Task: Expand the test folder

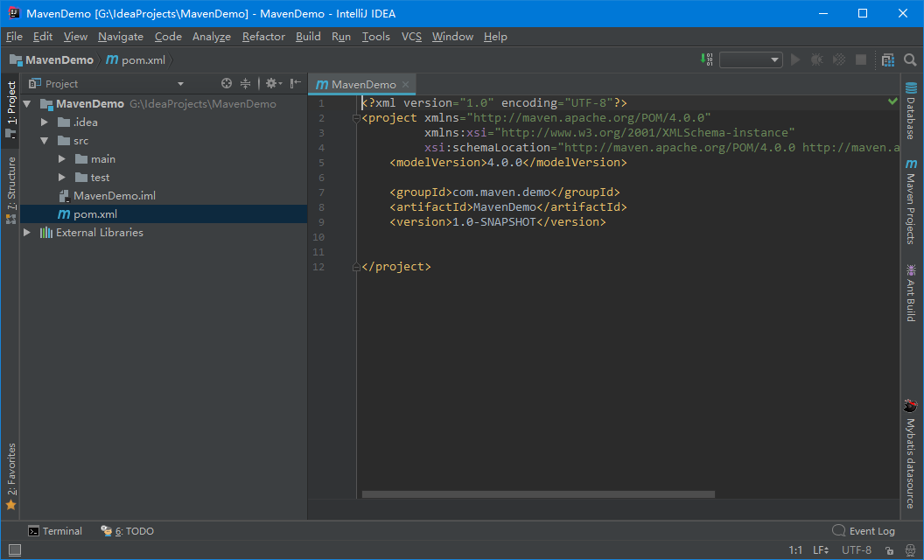Action: 62,177
